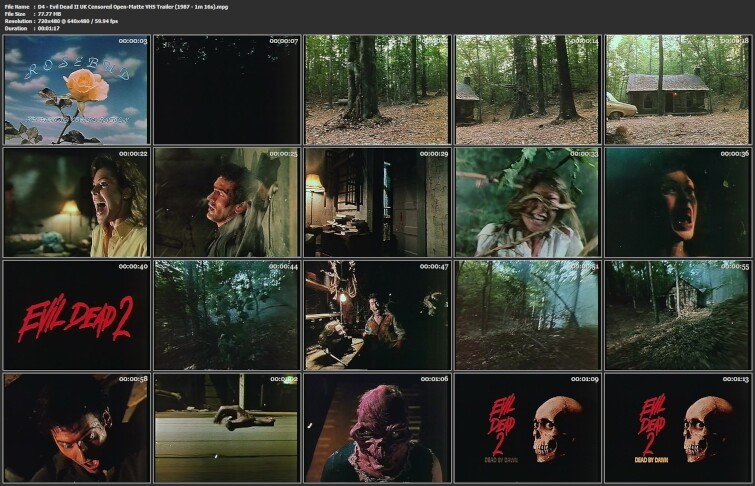Select the skull poster thumbnail at 00:01:09
This screenshot has width=755, height=486.
click(528, 428)
